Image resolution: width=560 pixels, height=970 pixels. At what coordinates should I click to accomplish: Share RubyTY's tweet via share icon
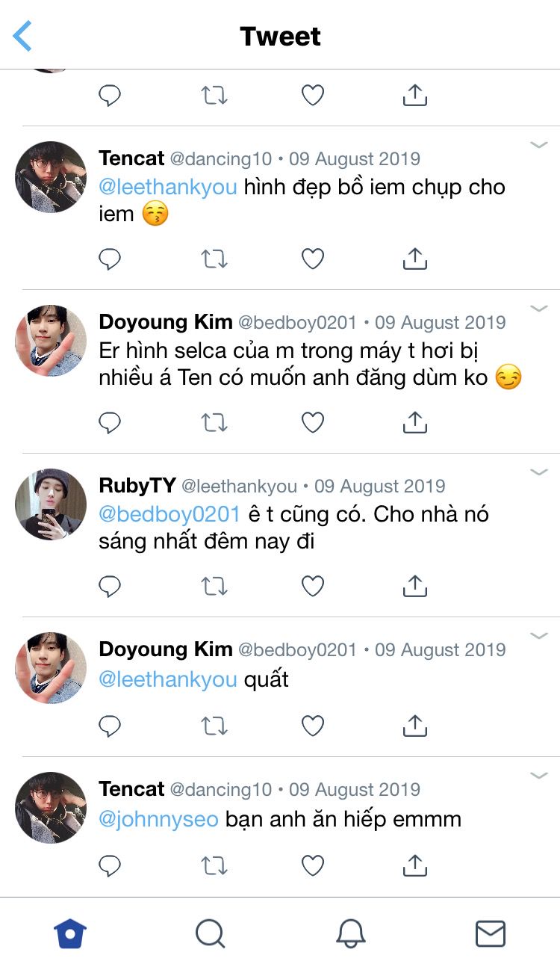(x=414, y=587)
